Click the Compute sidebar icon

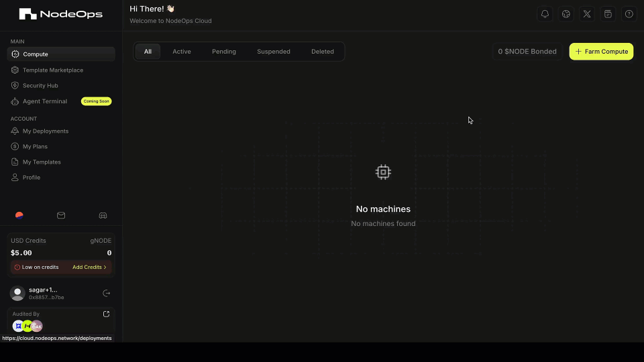(x=15, y=54)
